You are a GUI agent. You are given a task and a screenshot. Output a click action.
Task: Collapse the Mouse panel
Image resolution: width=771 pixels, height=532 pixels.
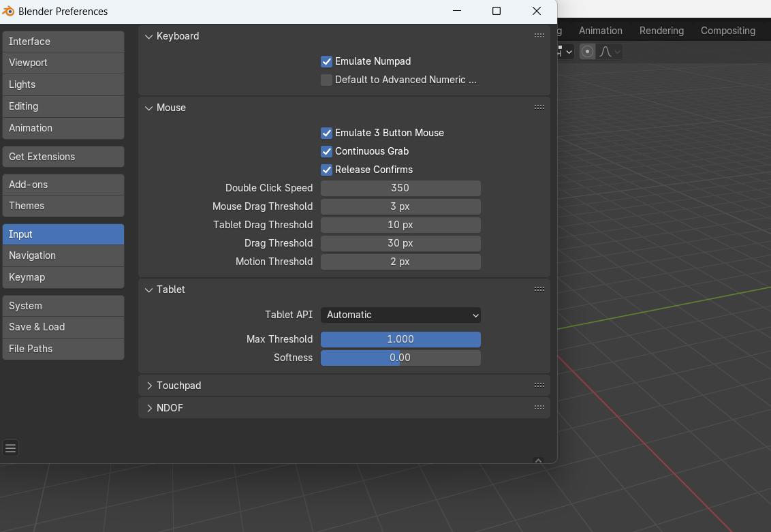pyautogui.click(x=149, y=108)
